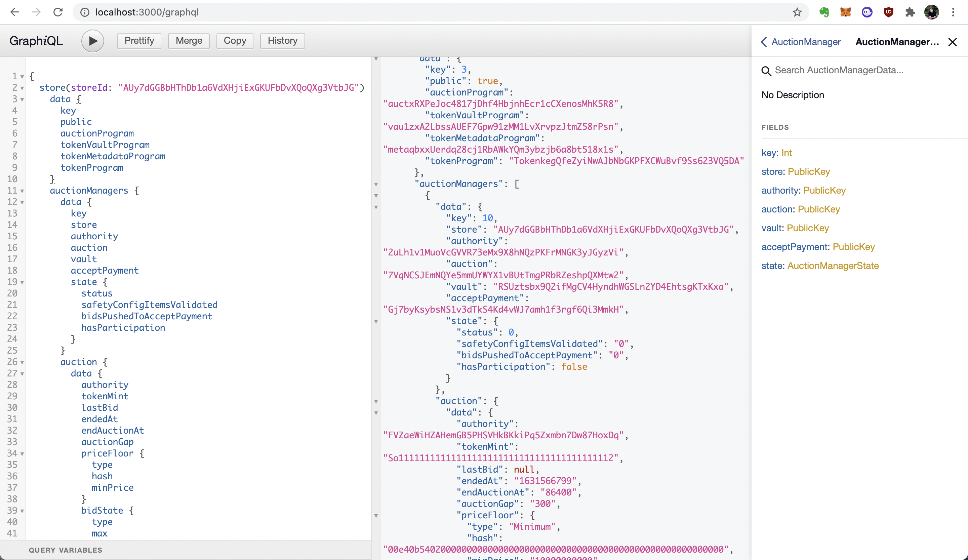This screenshot has width=968, height=560.
Task: Fold the state block on line 19
Action: pos(22,282)
